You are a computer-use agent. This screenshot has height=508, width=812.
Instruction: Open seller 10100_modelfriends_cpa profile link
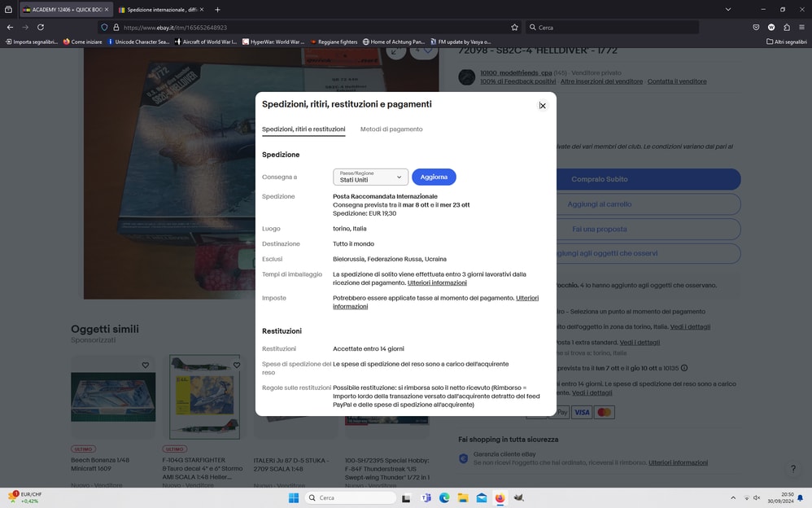[x=516, y=73]
